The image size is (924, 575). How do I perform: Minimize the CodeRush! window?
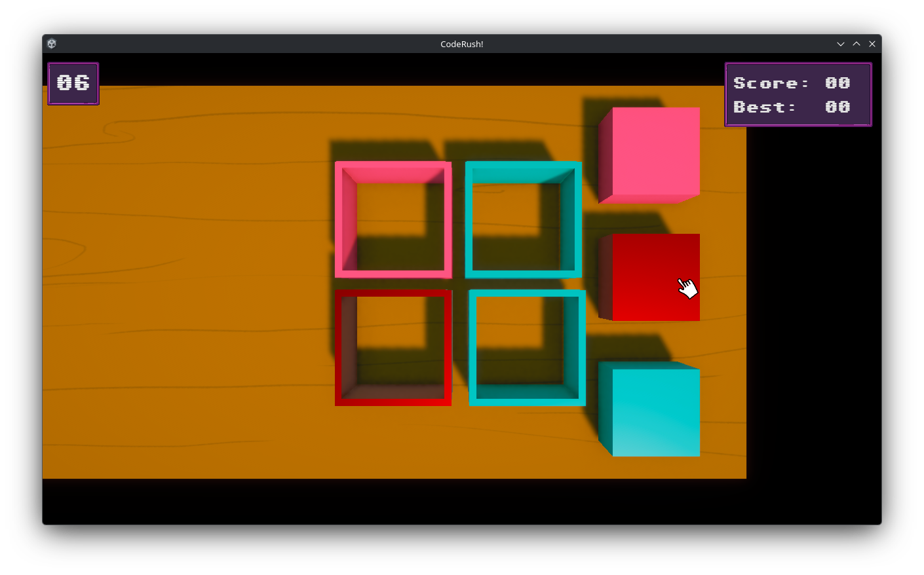841,44
